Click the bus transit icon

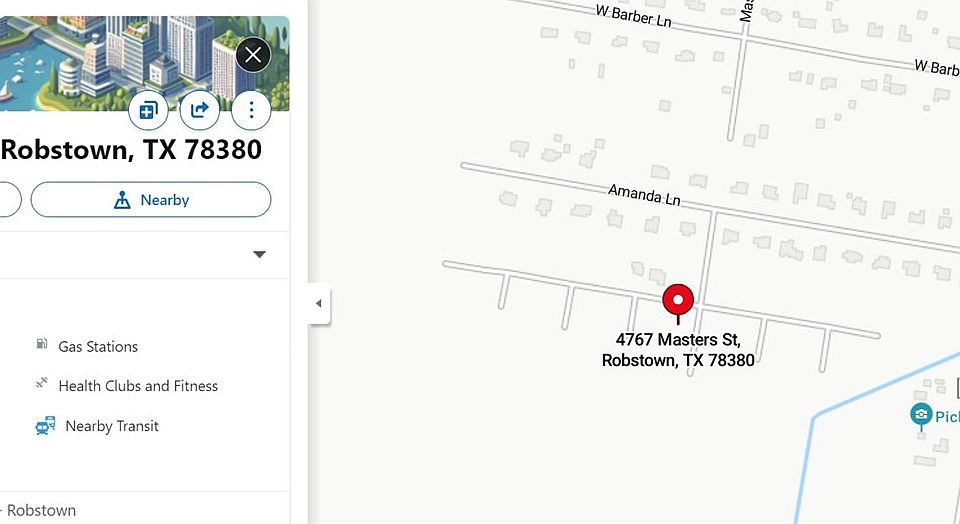pyautogui.click(x=45, y=425)
